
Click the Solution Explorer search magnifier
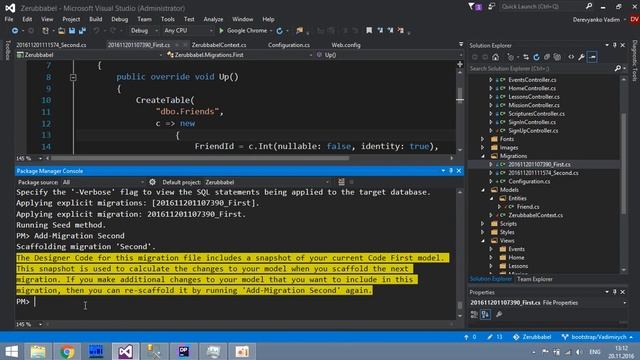pos(618,69)
